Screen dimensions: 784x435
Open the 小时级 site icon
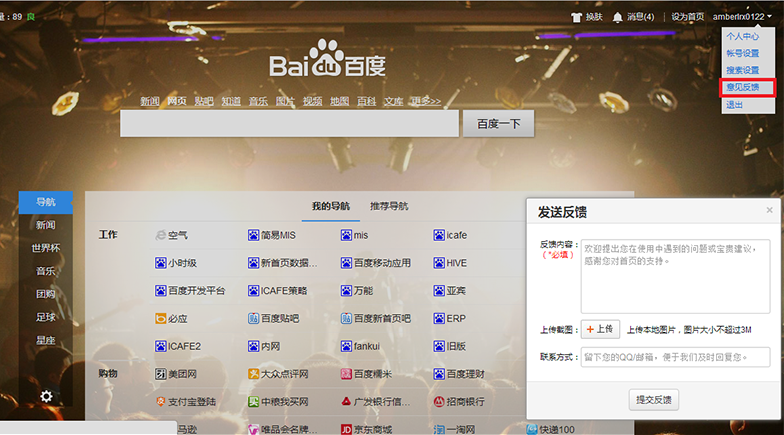coord(160,263)
